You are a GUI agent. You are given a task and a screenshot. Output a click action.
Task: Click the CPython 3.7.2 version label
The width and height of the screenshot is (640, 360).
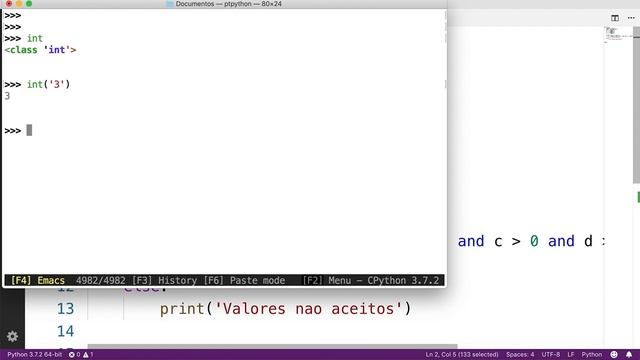point(403,280)
